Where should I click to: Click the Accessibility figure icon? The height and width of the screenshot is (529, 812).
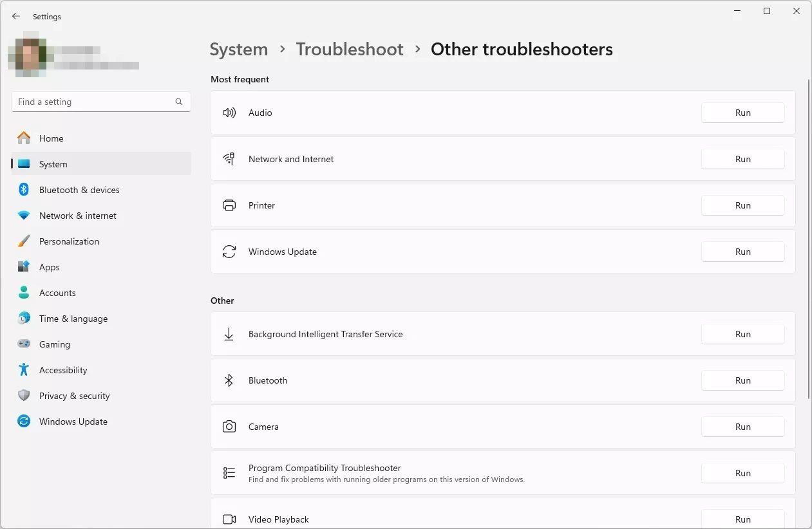24,369
